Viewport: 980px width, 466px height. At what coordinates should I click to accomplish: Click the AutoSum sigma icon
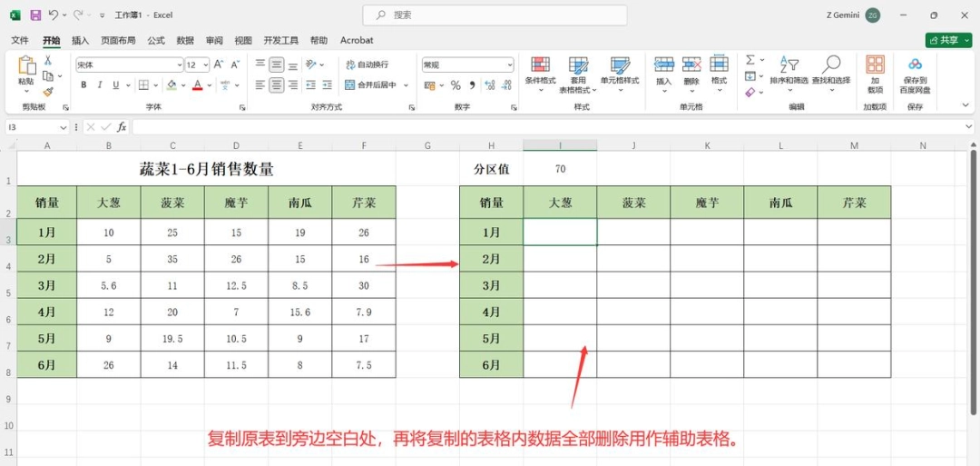coord(750,60)
